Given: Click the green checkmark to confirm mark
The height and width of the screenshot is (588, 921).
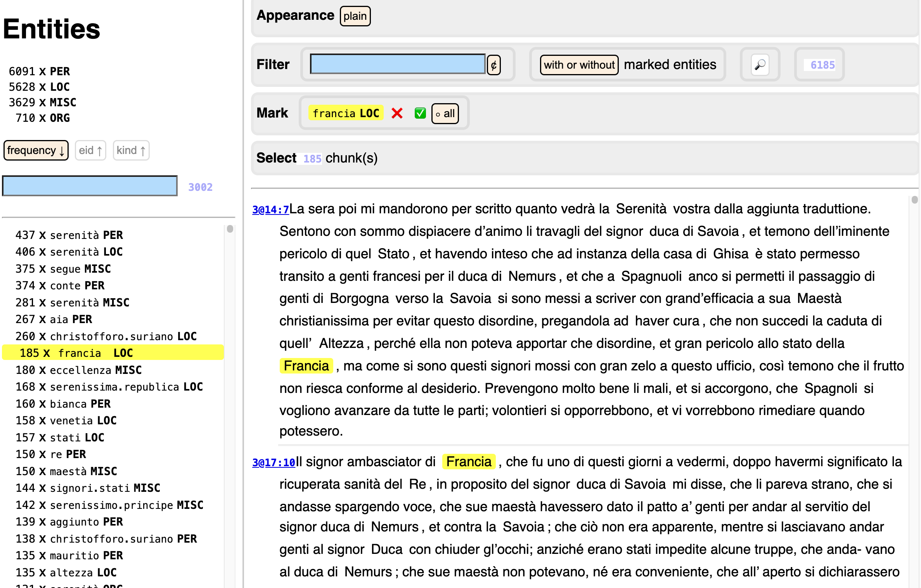Looking at the screenshot, I should click(419, 113).
